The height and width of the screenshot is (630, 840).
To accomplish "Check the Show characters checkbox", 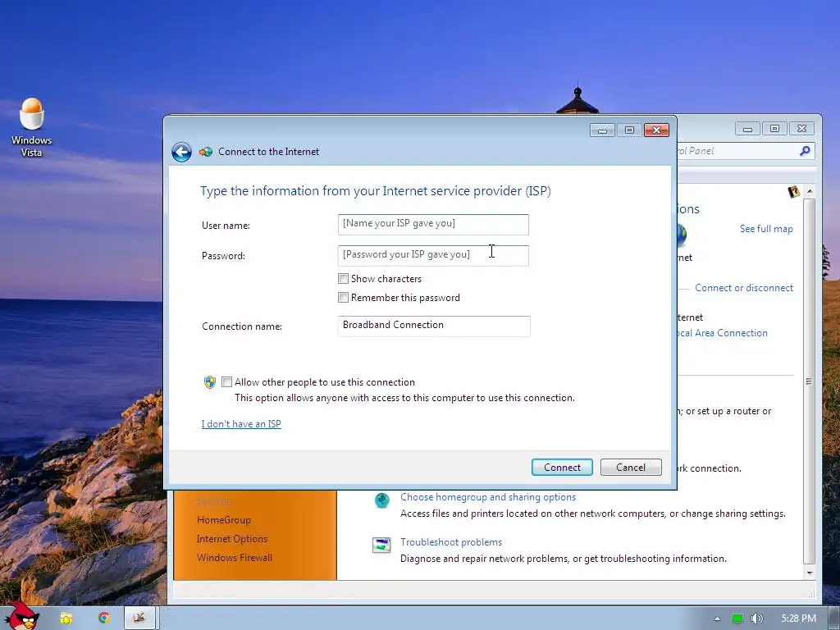I will pyautogui.click(x=344, y=279).
